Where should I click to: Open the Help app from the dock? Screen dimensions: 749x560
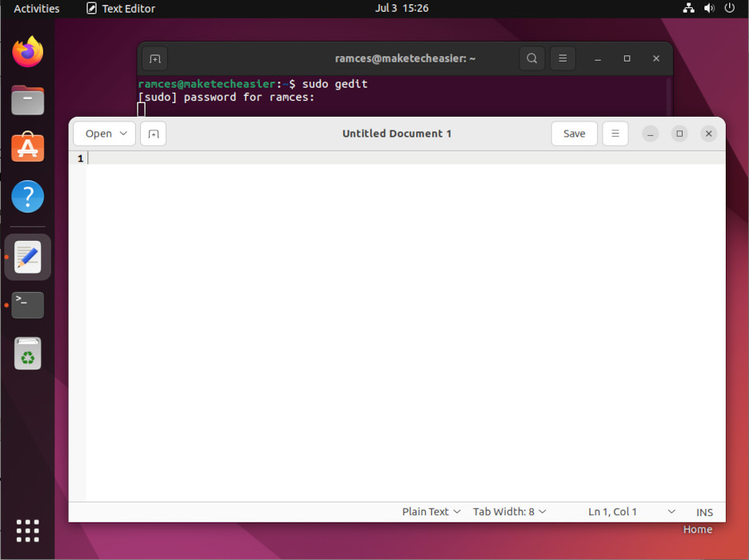pyautogui.click(x=27, y=196)
